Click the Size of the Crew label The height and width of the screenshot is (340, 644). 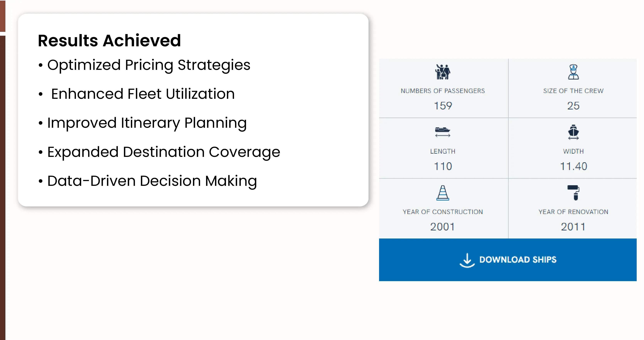pos(573,91)
